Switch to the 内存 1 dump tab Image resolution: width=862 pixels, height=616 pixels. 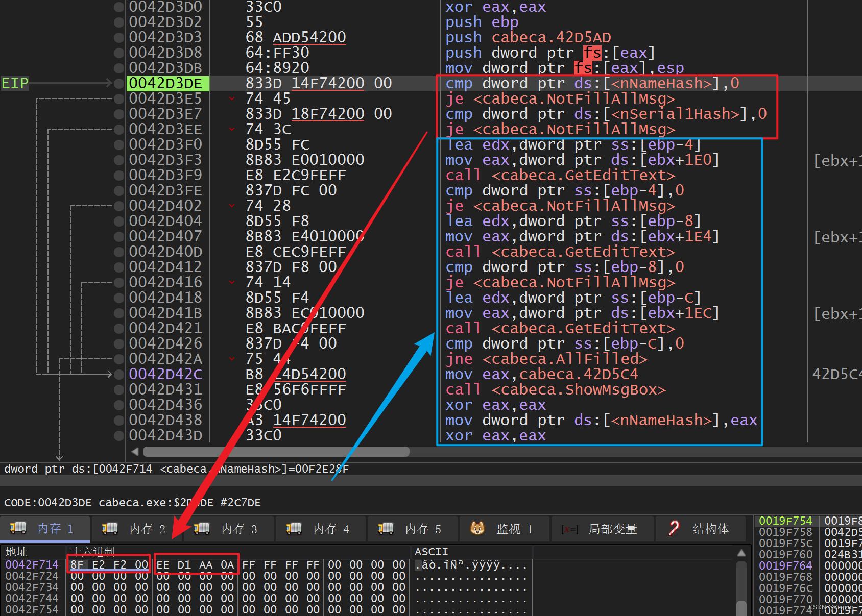point(45,529)
